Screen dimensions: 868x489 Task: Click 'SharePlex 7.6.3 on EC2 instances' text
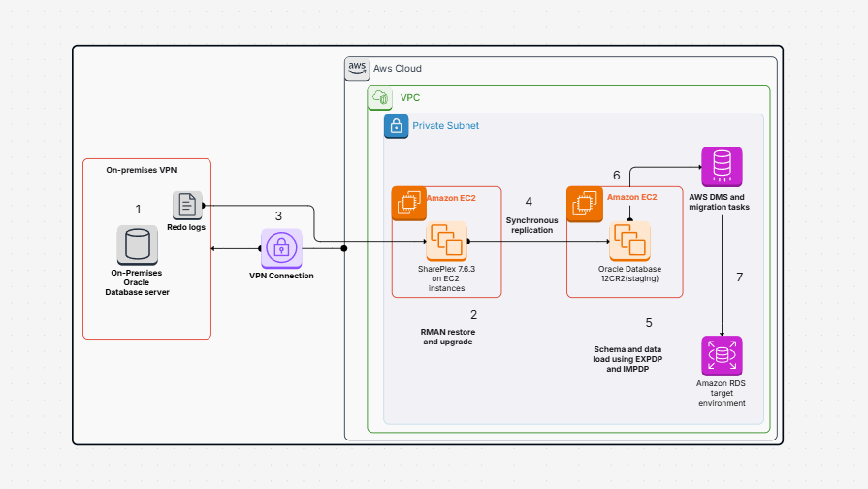pos(446,278)
